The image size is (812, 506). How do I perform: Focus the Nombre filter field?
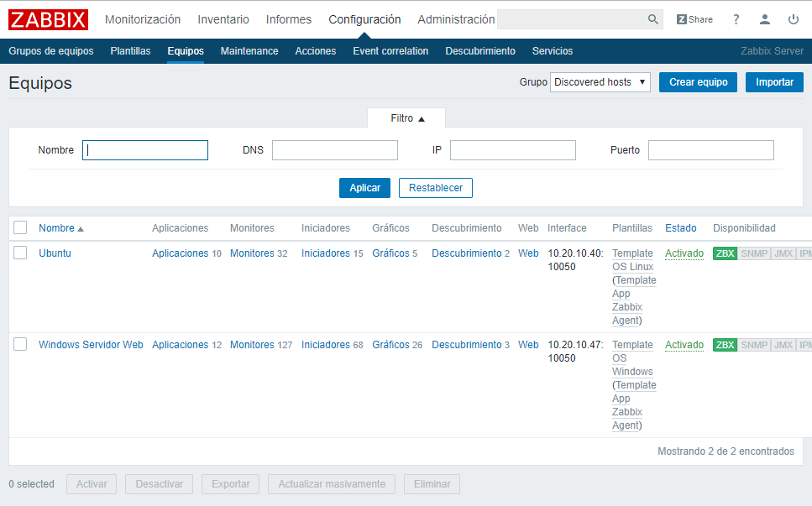click(145, 150)
